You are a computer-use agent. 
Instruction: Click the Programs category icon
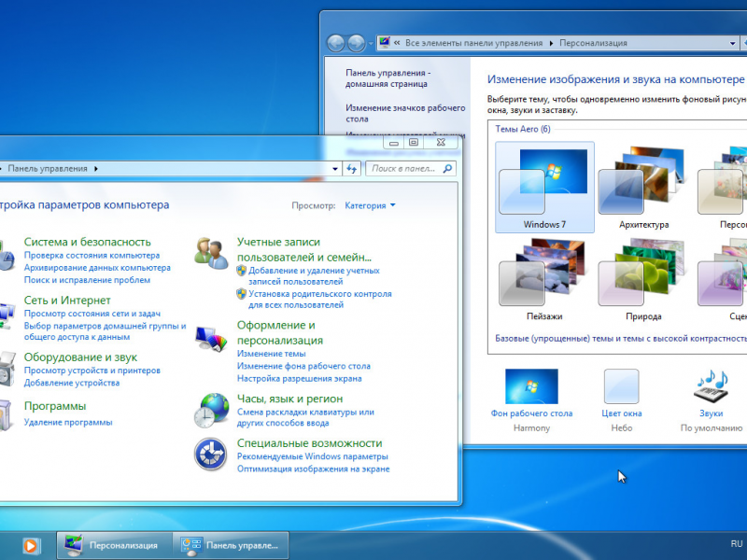[x=6, y=415]
